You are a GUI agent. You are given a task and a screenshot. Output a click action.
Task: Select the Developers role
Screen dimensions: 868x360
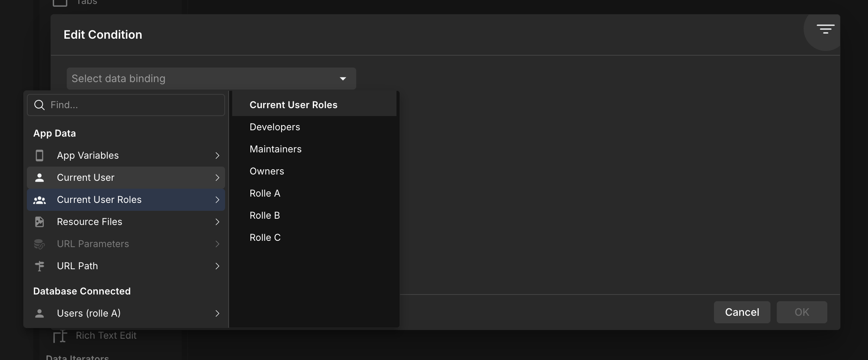tap(275, 127)
